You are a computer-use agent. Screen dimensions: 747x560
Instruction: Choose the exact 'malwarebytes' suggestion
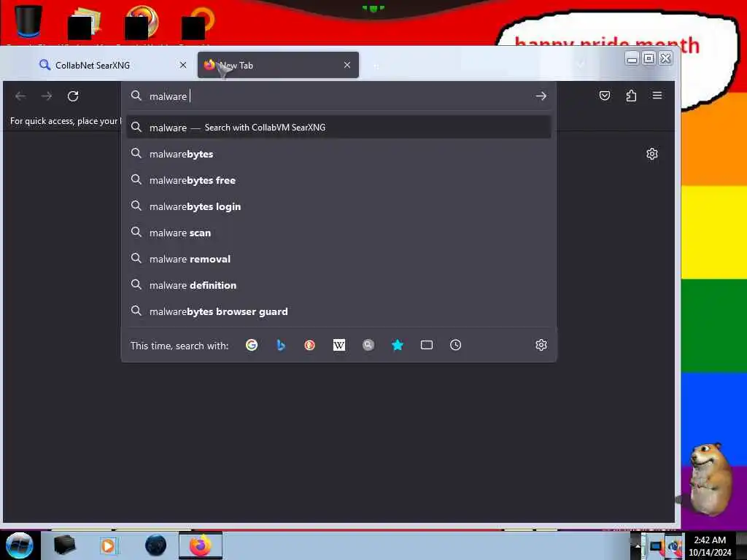pos(338,154)
